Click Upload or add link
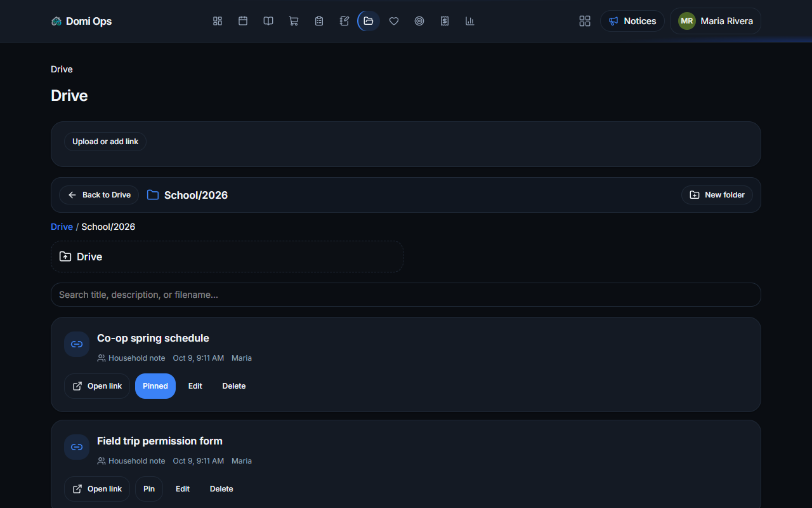The image size is (812, 508). (x=105, y=142)
